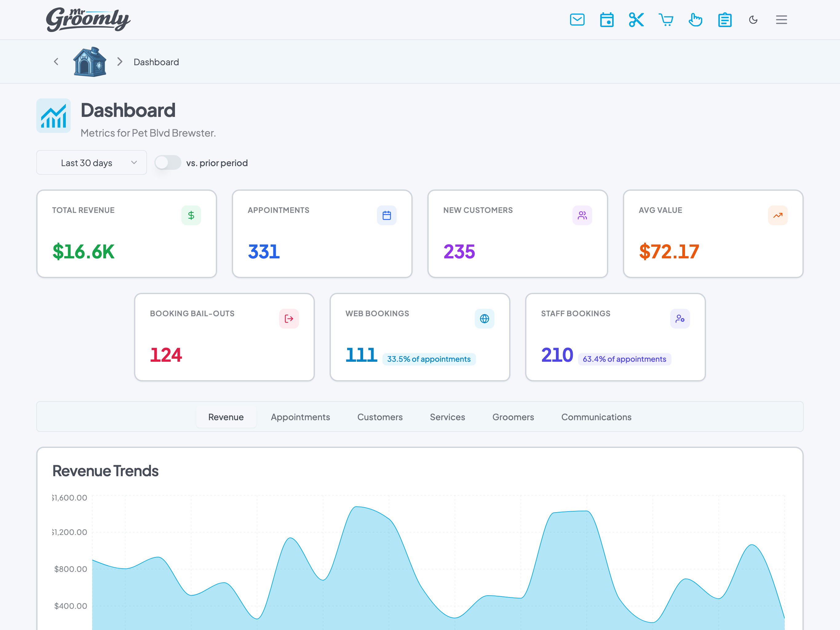Viewport: 840px width, 630px height.
Task: Click the globe icon on Web Bookings
Action: [x=485, y=318]
